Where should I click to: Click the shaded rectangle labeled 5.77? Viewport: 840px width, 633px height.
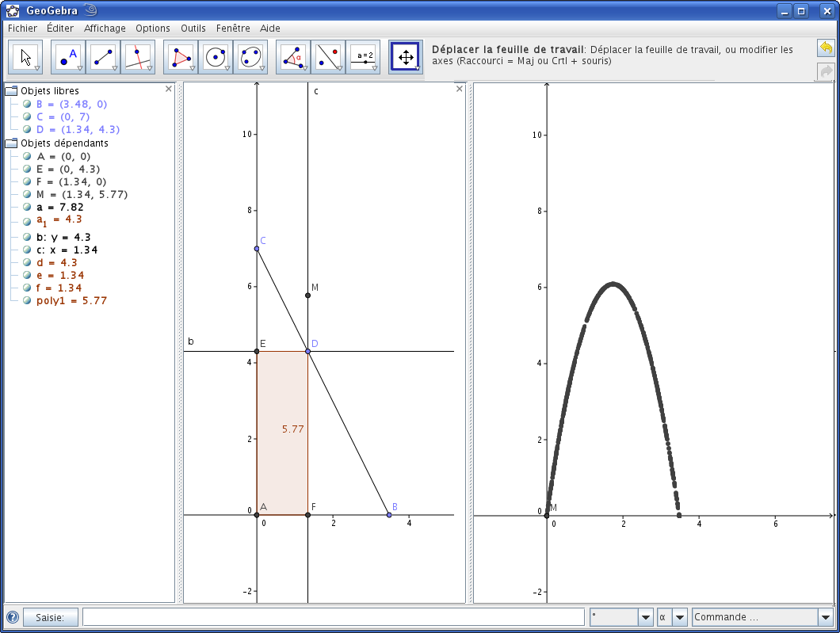click(x=282, y=433)
